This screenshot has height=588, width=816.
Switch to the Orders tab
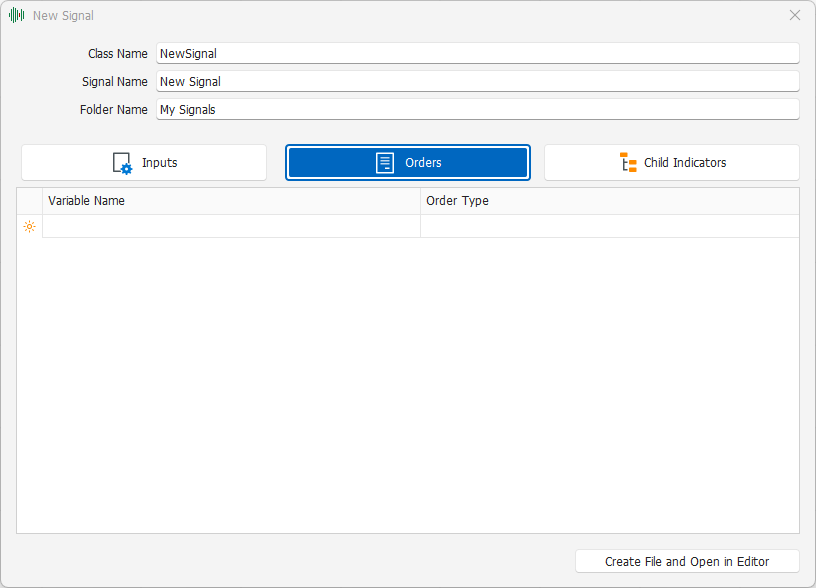408,162
